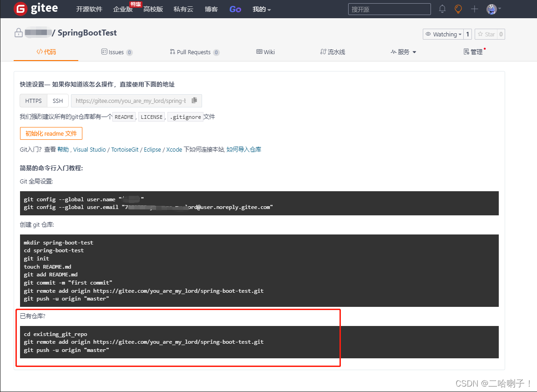Open the Xcode link
537x392 pixels.
(174, 149)
